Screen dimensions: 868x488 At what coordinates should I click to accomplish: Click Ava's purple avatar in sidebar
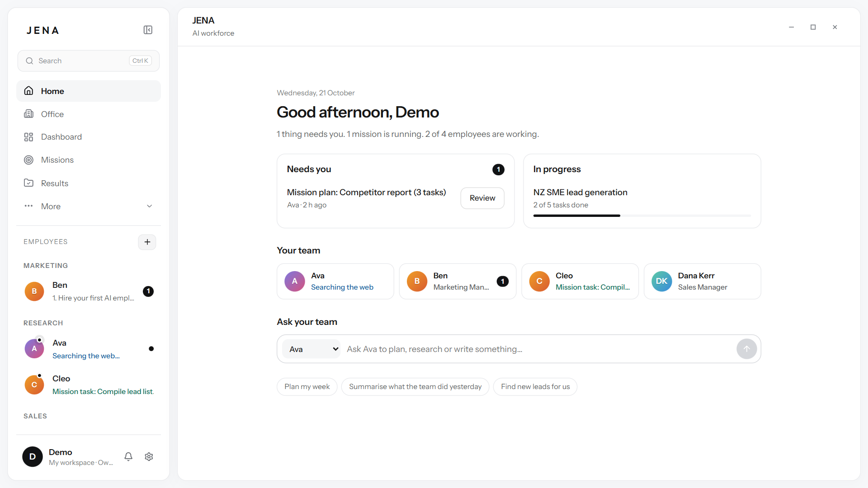coord(34,349)
